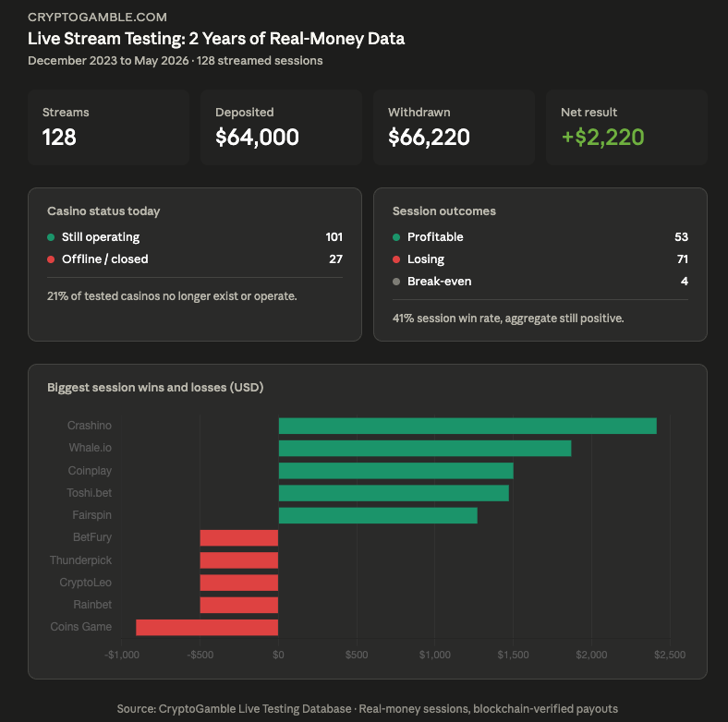Click the 'Thunderpick' axis label

[x=80, y=560]
